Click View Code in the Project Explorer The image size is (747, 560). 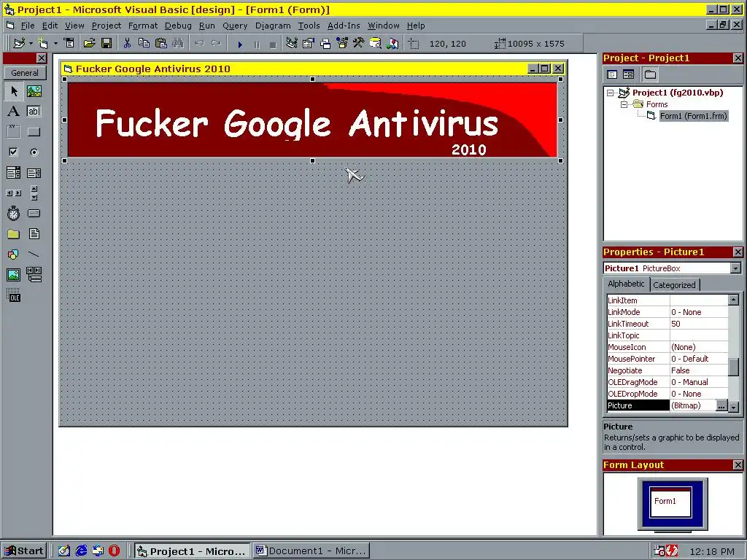point(613,74)
